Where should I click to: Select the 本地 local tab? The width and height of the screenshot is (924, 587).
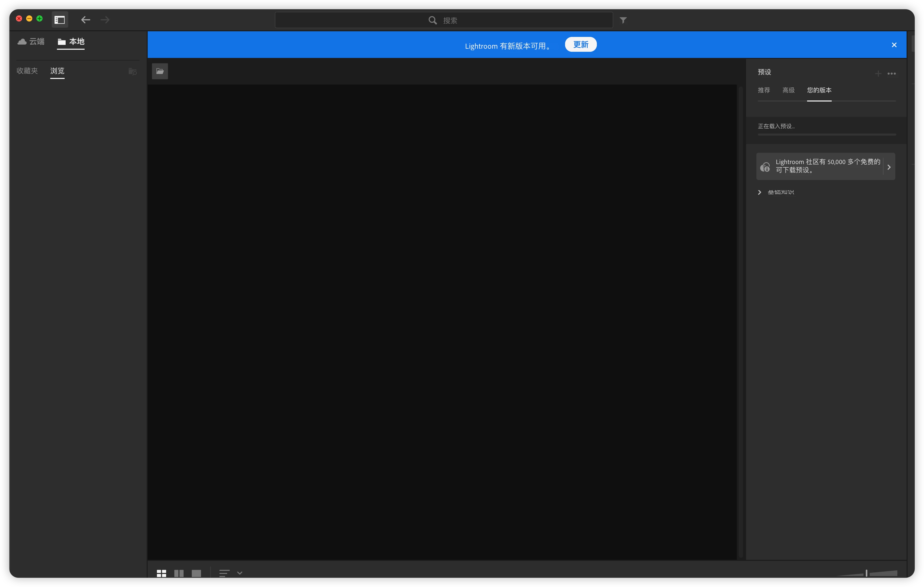point(71,42)
